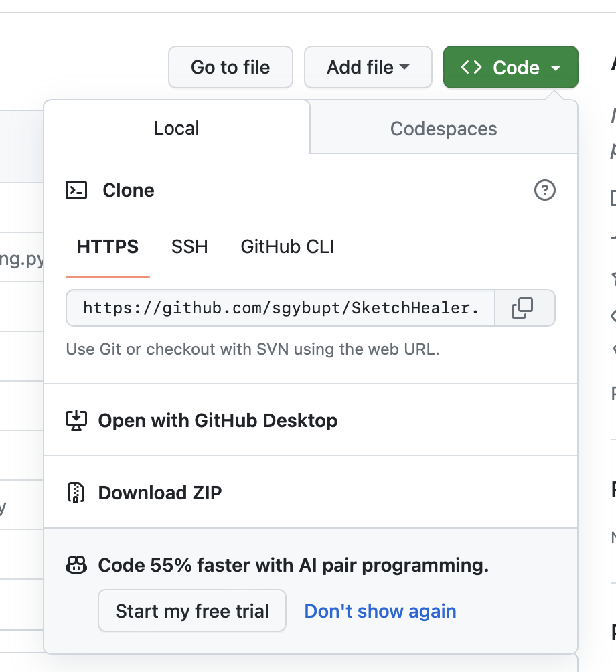Click Don't show again link

coord(380,611)
